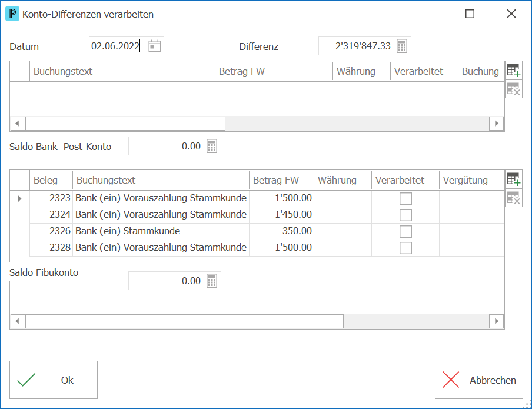532x409 pixels.
Task: Sort lower table by the Beleg column header
Action: pos(51,180)
